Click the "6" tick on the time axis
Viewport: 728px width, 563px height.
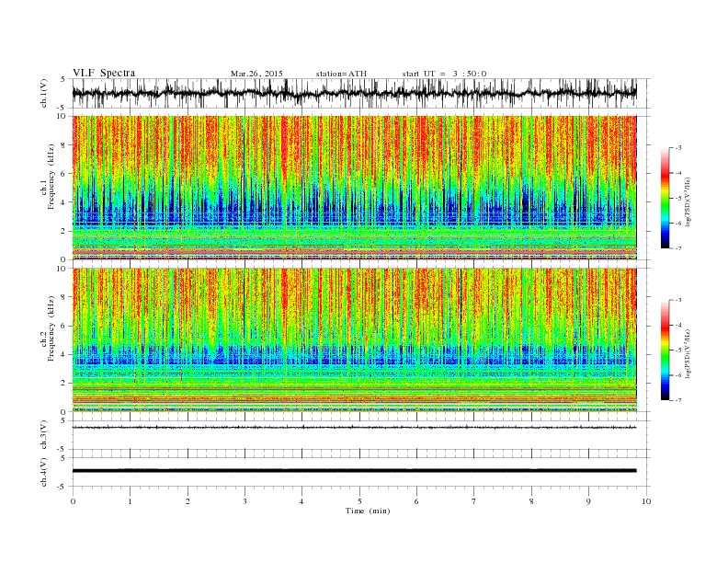click(x=416, y=501)
